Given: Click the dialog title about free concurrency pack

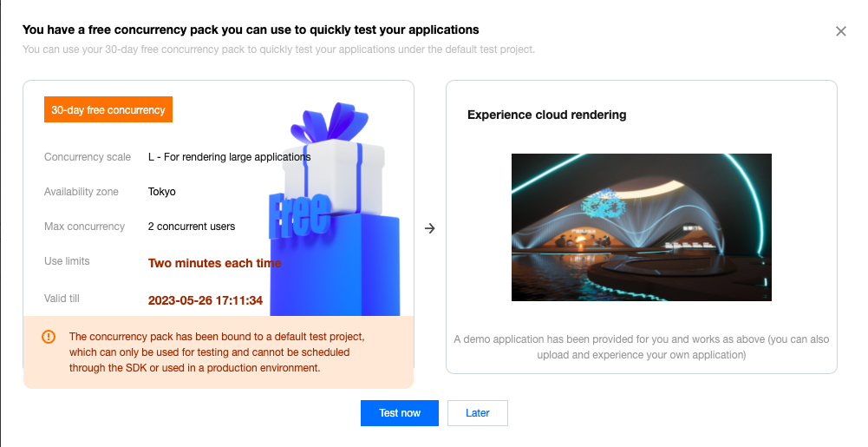Looking at the screenshot, I should pyautogui.click(x=251, y=30).
